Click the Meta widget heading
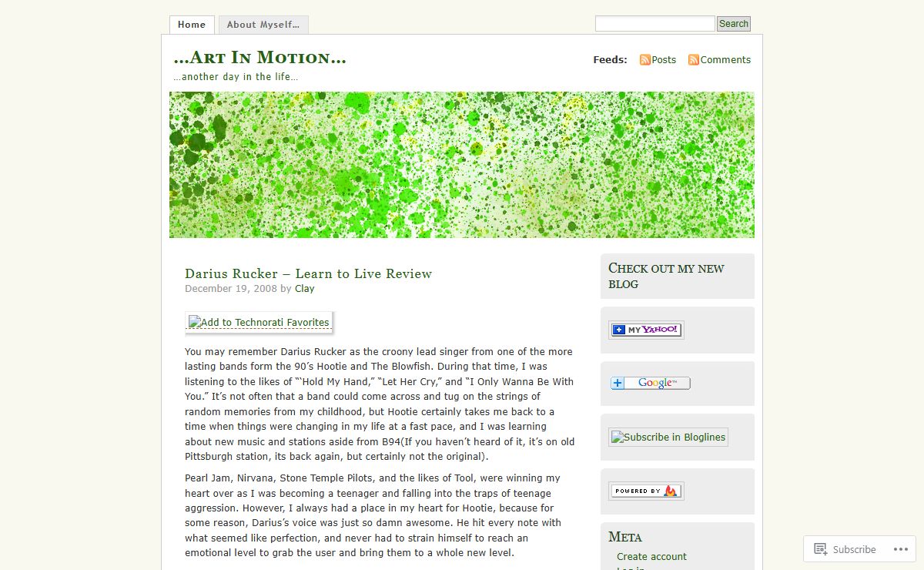924x570 pixels. pyautogui.click(x=625, y=537)
